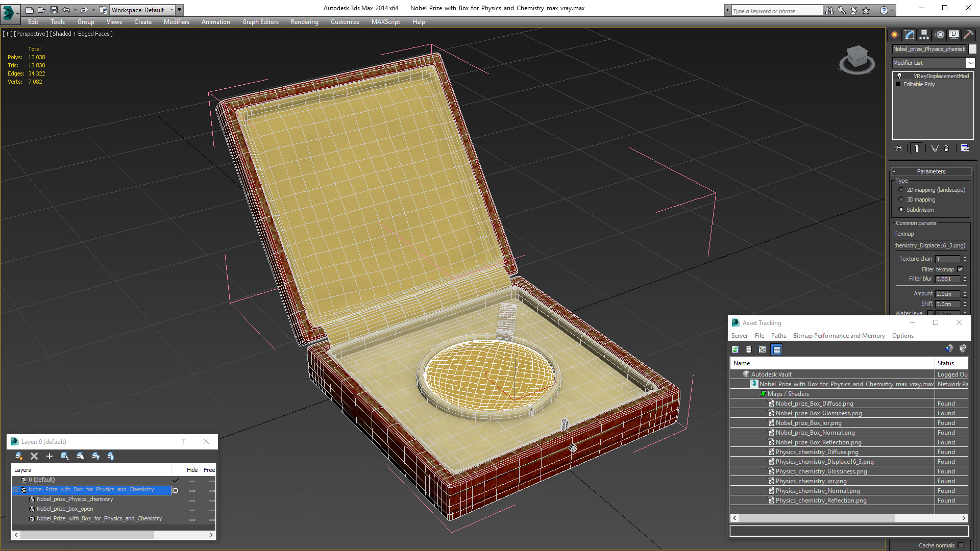This screenshot has width=980, height=551.
Task: Open the Modifier List dropdown
Action: pos(970,63)
